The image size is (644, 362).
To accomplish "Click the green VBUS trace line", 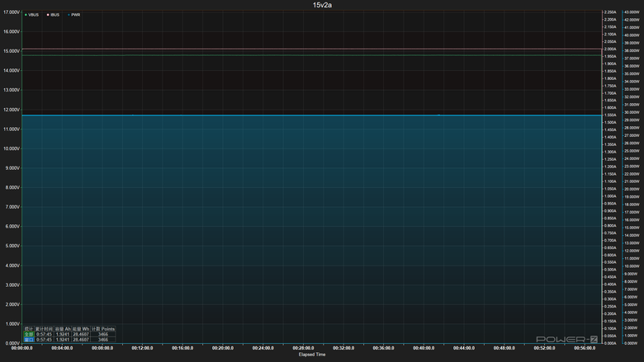I will coord(312,55).
